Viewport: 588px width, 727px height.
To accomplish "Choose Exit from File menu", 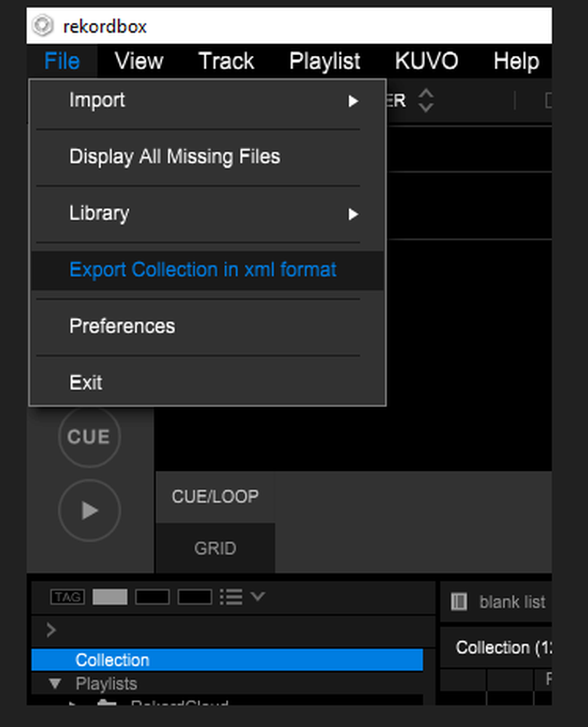I will [x=208, y=383].
